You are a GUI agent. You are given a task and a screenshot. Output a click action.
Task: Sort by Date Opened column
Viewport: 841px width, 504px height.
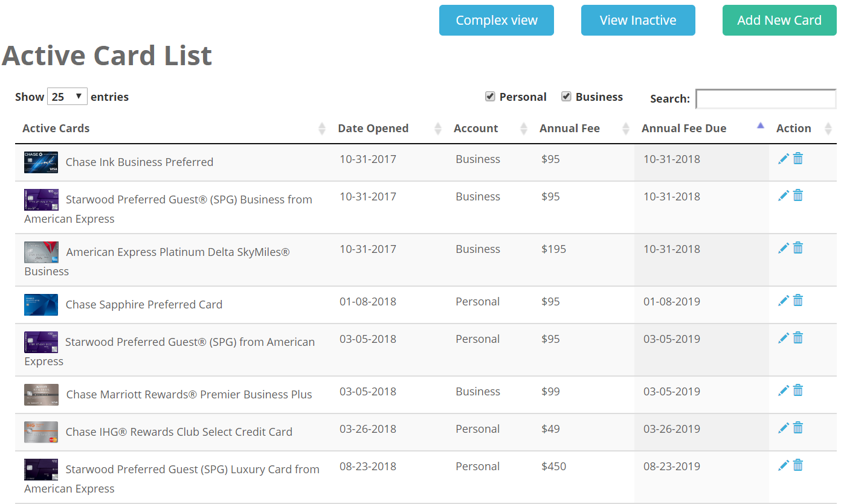pos(388,128)
